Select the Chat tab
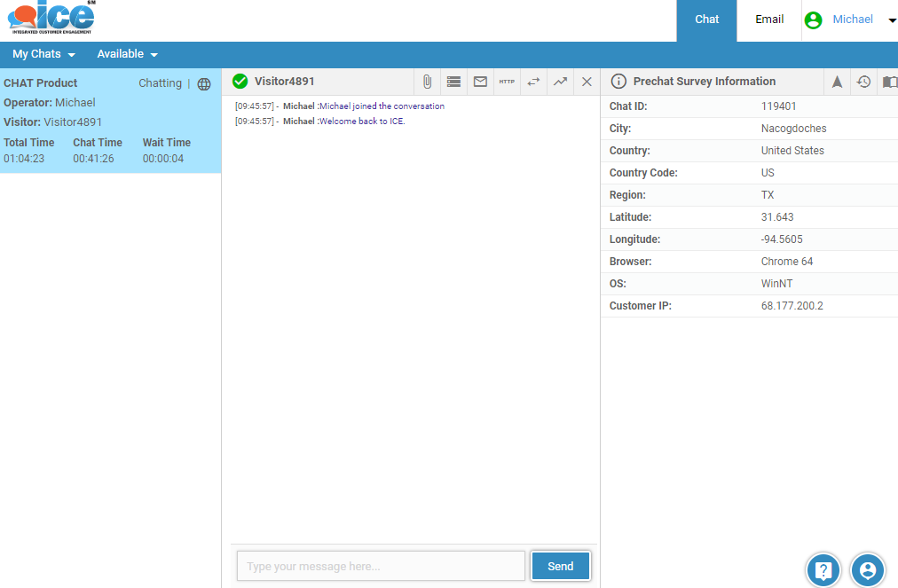Viewport: 898px width, 588px height. [706, 20]
